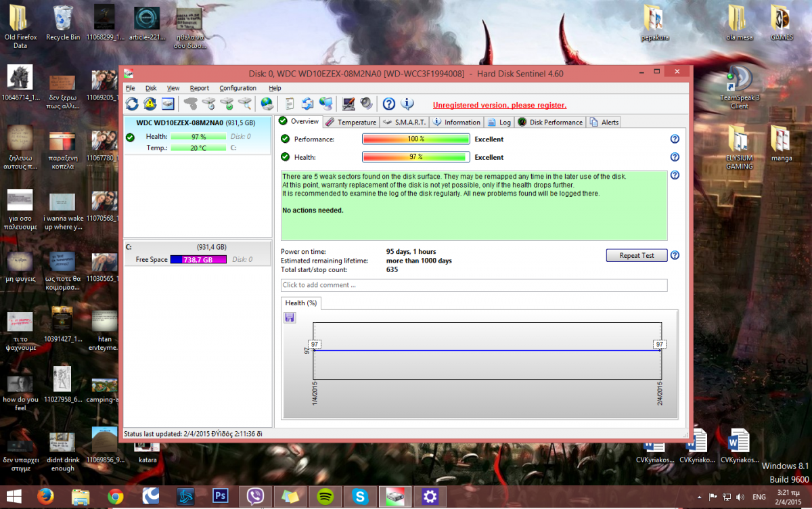Click the globe with disk toolbar icon
The height and width of the screenshot is (509, 812).
point(267,104)
